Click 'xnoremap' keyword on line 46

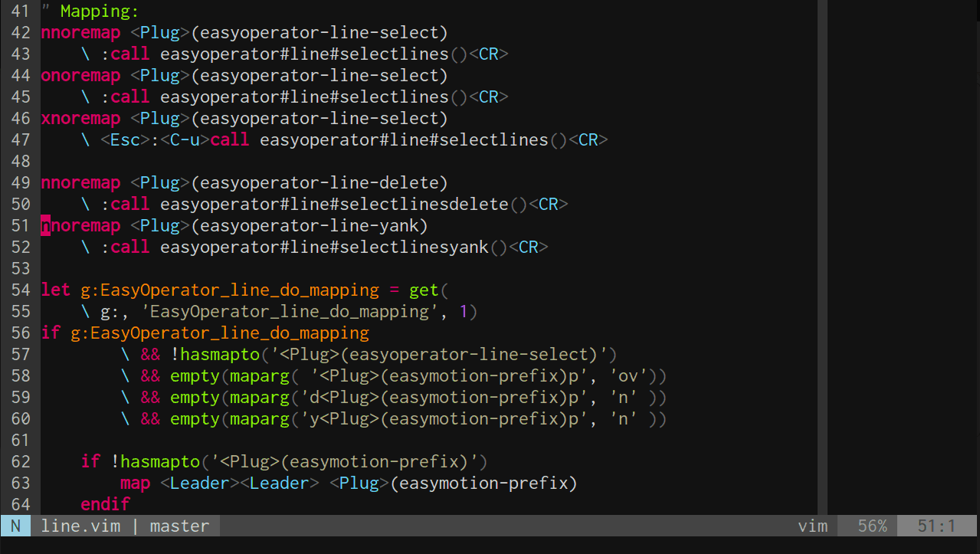(x=80, y=119)
